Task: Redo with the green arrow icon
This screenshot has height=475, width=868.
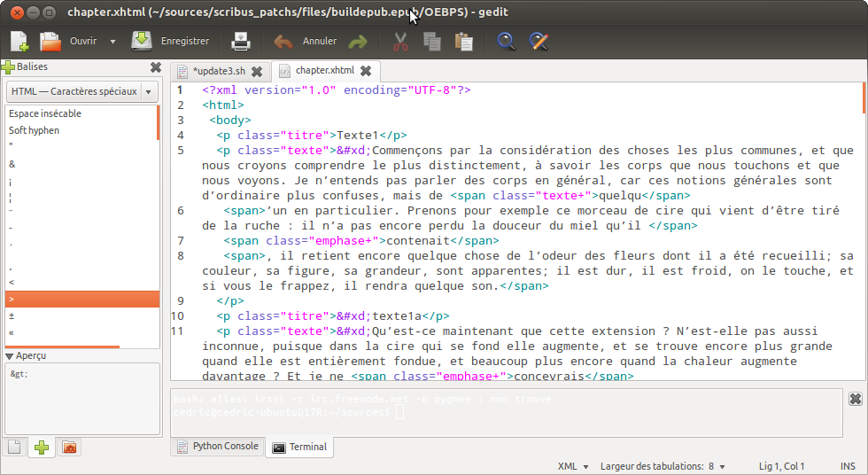Action: (x=358, y=42)
